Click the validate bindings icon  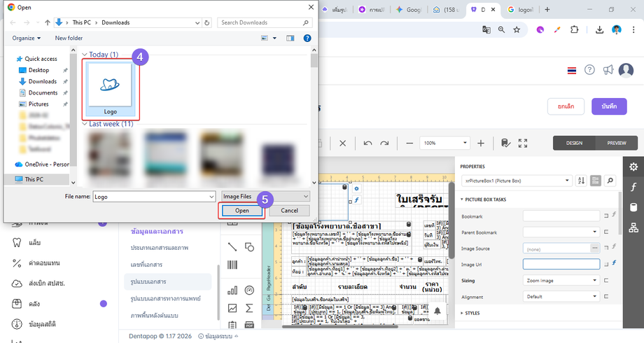pos(506,143)
